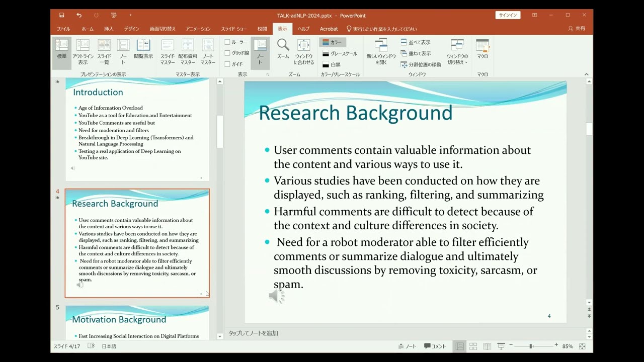Image resolution: width=644 pixels, height=362 pixels.
Task: Click the audio speaker icon on the main slide
Action: pos(276,296)
